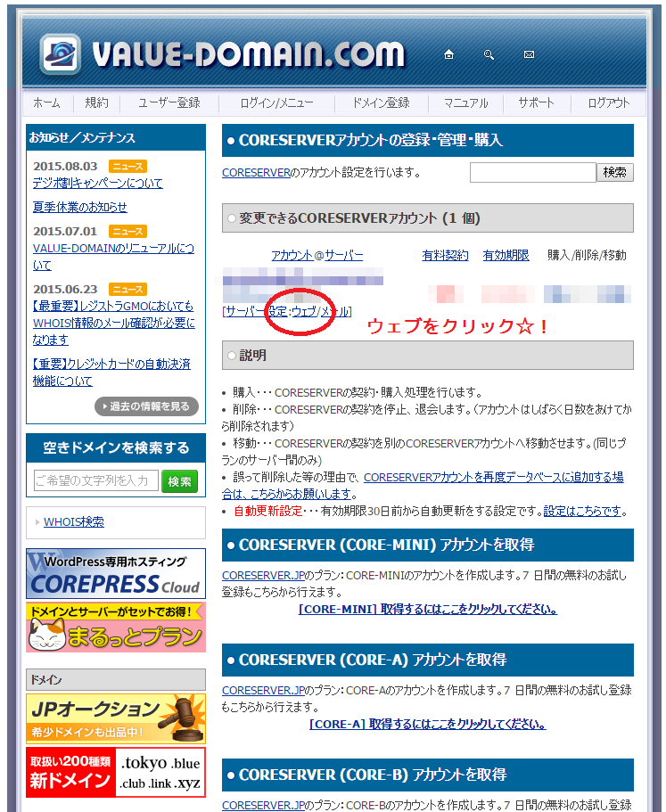666x812 pixels.
Task: Open the WHOIS検索 link
Action: click(73, 521)
